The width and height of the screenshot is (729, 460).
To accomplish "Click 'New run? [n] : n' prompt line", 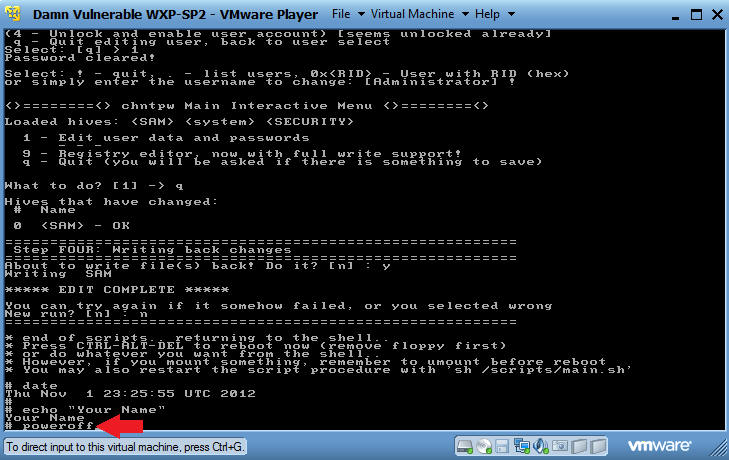I will [x=76, y=314].
